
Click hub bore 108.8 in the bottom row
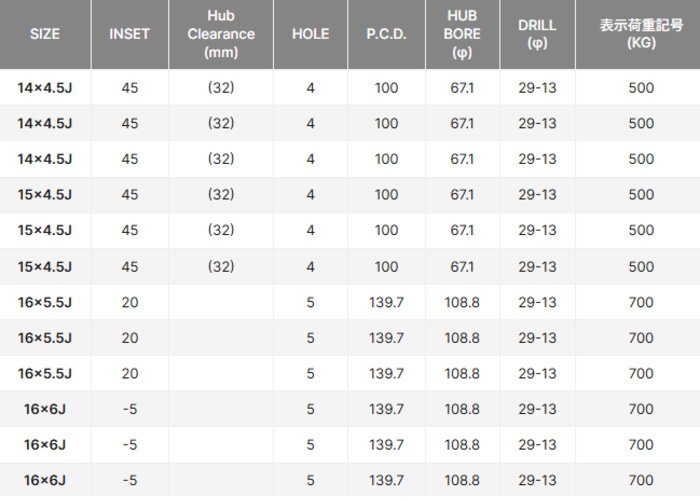pyautogui.click(x=462, y=480)
